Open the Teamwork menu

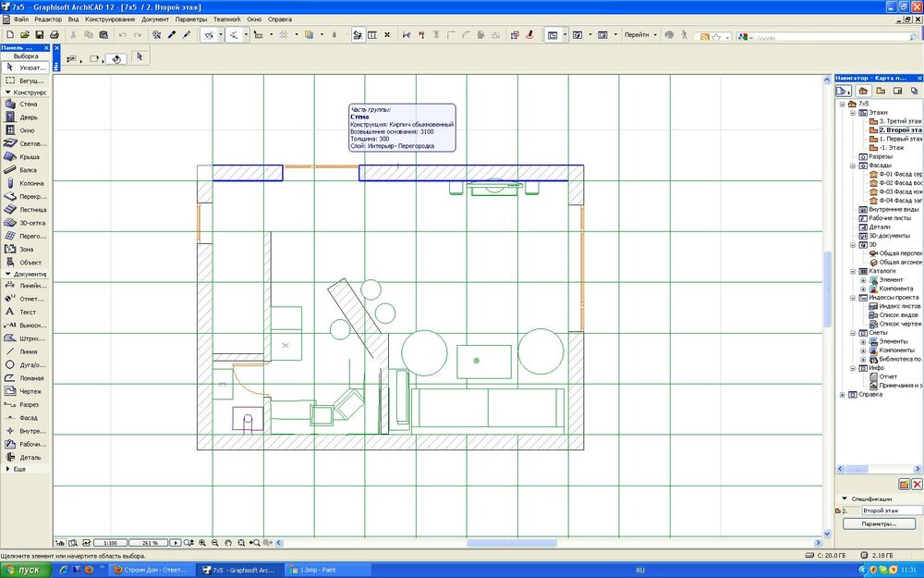pos(225,19)
